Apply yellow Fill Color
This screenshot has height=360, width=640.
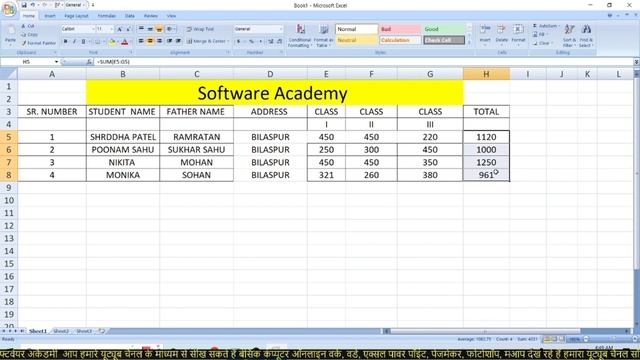112,42
